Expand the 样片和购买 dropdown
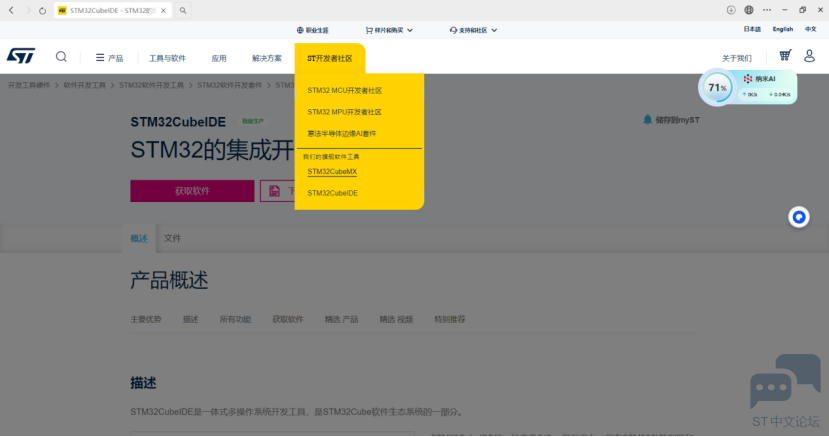 (x=389, y=30)
